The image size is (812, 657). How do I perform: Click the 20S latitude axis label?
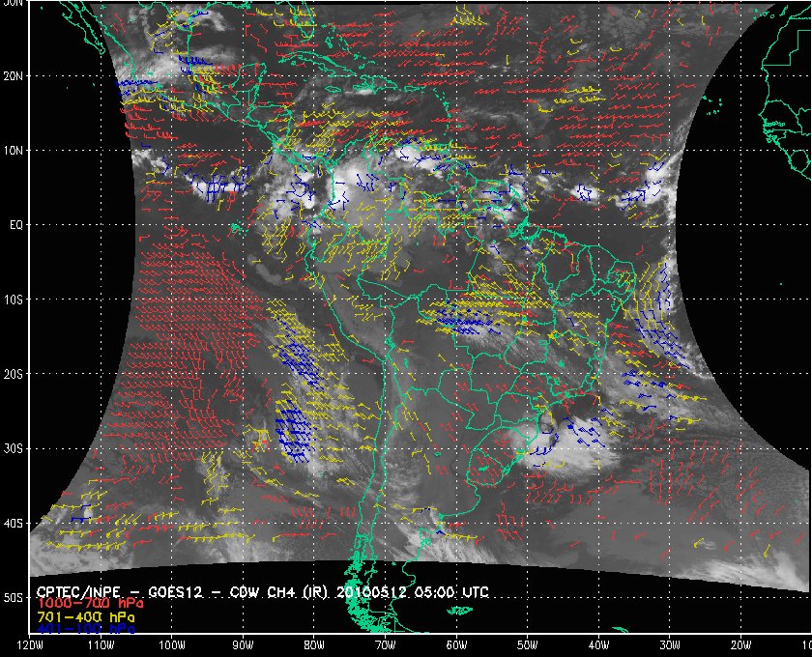tap(14, 374)
